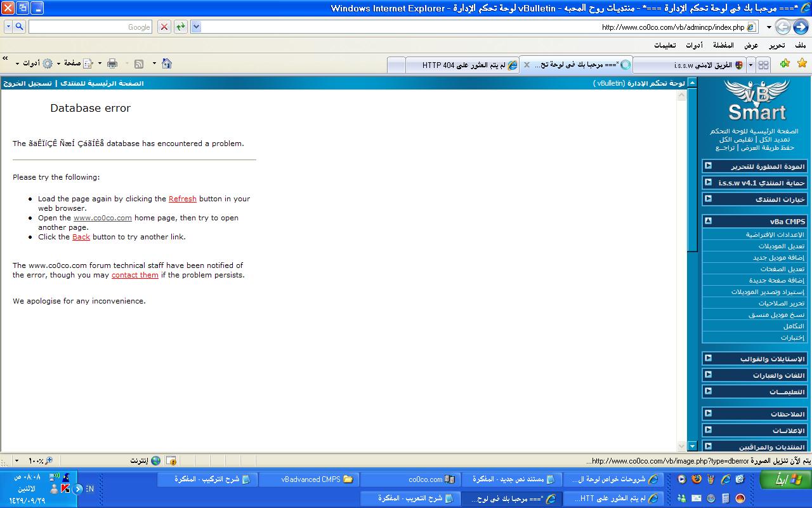The image size is (812, 508).
Task: Expand the i.s.s.w v4.1 sidebar section
Action: 708,182
